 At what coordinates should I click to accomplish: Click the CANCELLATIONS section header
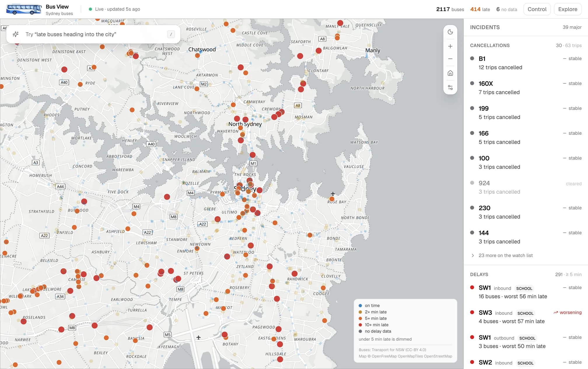pyautogui.click(x=490, y=46)
